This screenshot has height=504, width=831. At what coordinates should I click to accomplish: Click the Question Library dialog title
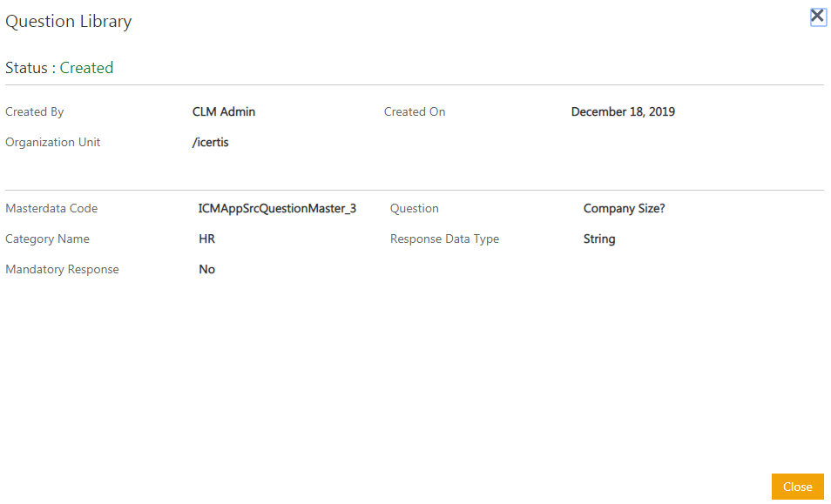[69, 22]
